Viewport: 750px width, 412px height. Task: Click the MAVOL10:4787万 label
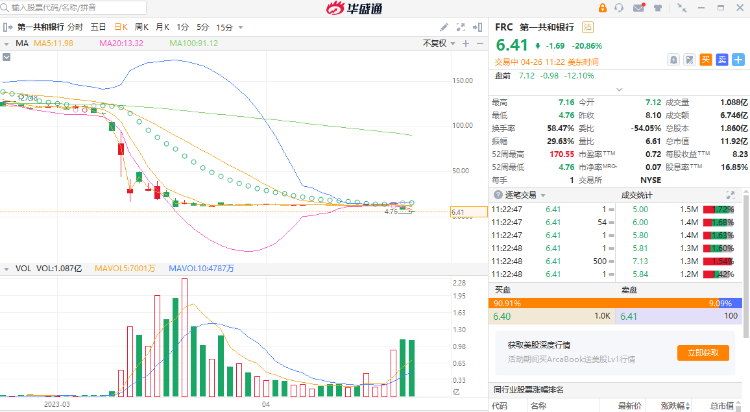click(201, 268)
